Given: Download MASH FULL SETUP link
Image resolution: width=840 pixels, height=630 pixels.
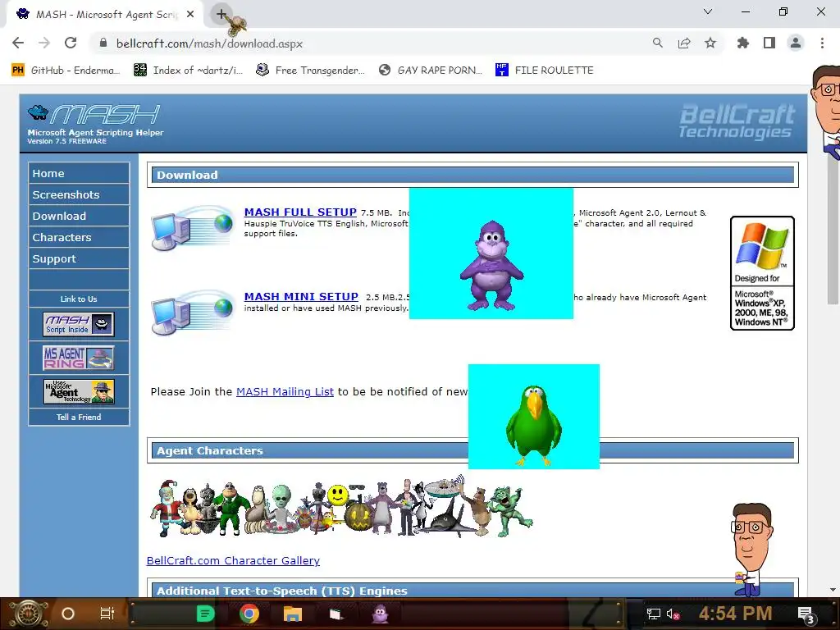Looking at the screenshot, I should click(x=300, y=212).
